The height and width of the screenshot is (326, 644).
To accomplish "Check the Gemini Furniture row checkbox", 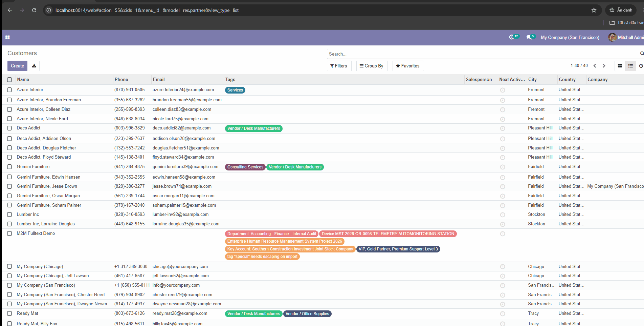I will click(x=9, y=167).
